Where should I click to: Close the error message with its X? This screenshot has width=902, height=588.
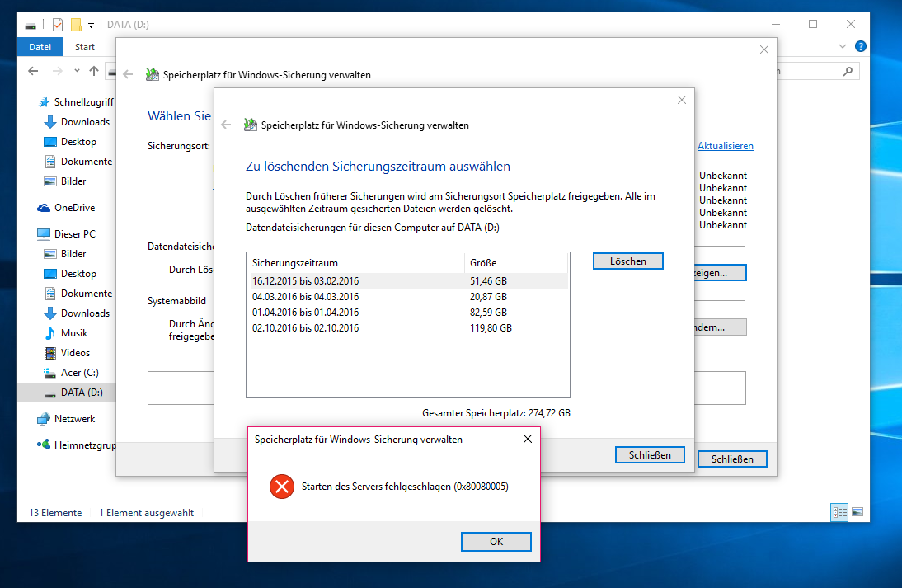[528, 439]
